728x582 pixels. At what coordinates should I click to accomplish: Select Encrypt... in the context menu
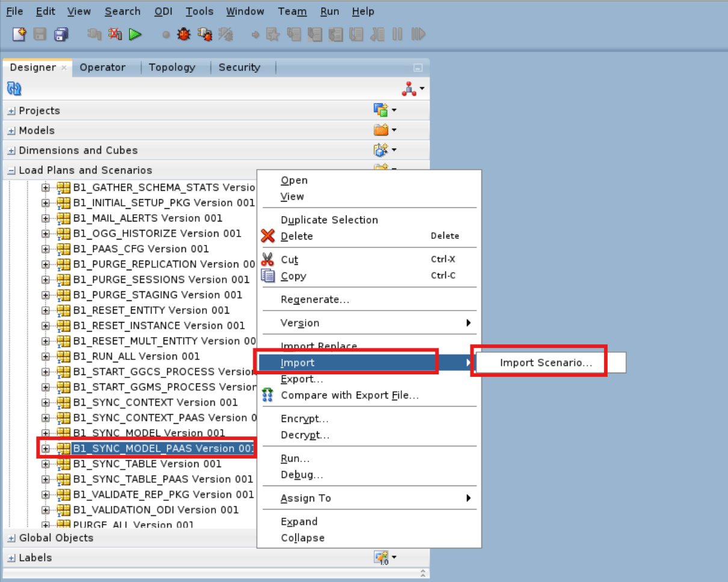click(304, 419)
